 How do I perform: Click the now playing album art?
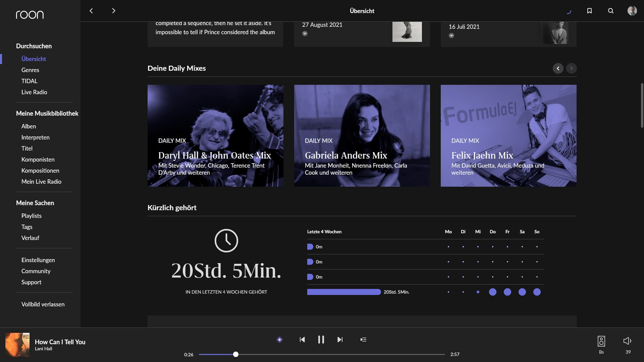click(17, 345)
